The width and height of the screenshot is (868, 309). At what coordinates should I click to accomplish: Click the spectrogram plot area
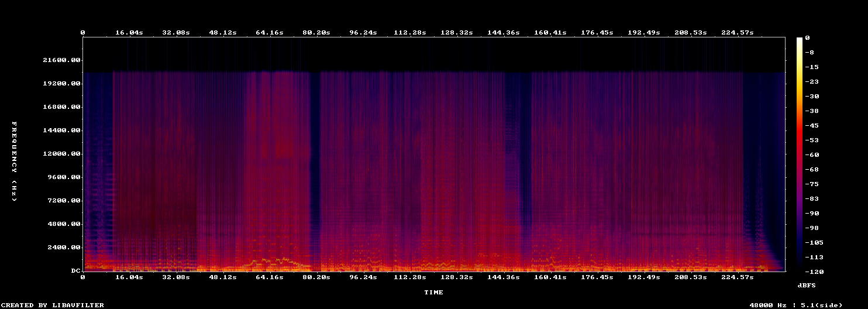point(433,154)
